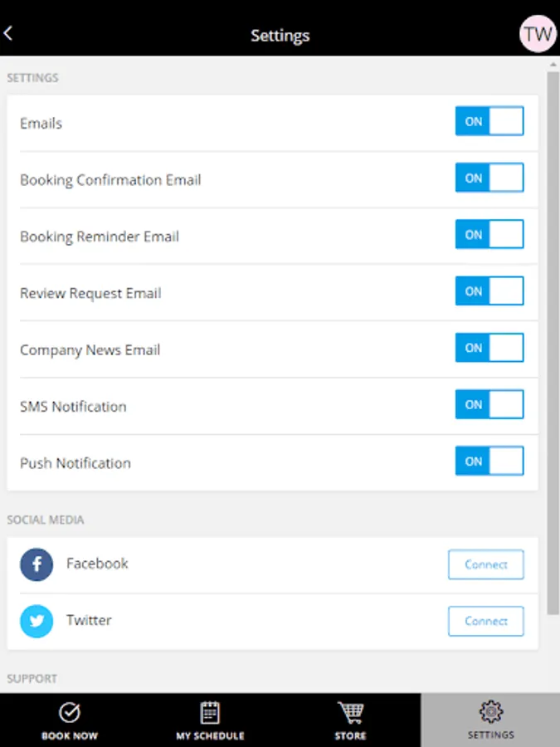This screenshot has width=560, height=747.
Task: Disable the Company News Email toggle
Action: coord(489,348)
